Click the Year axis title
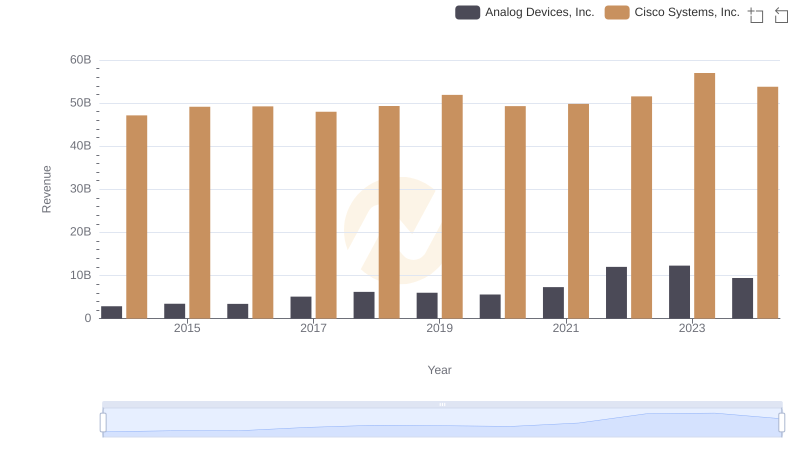The height and width of the screenshot is (461, 800). click(439, 370)
